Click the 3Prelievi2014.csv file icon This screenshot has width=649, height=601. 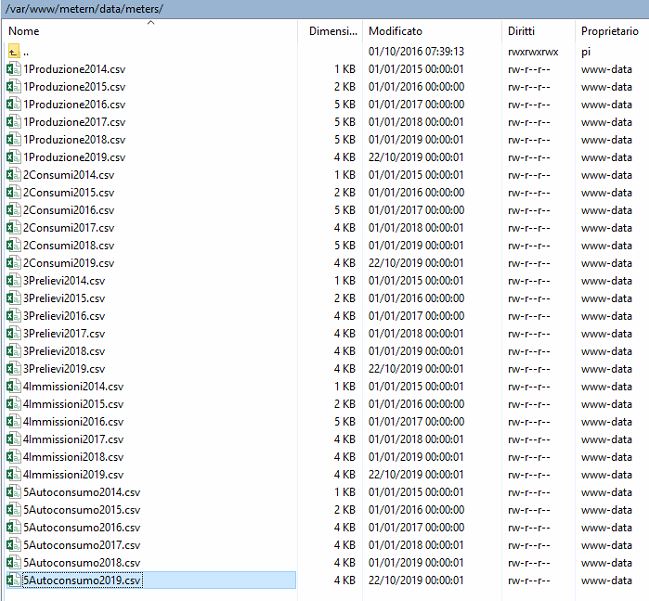14,281
